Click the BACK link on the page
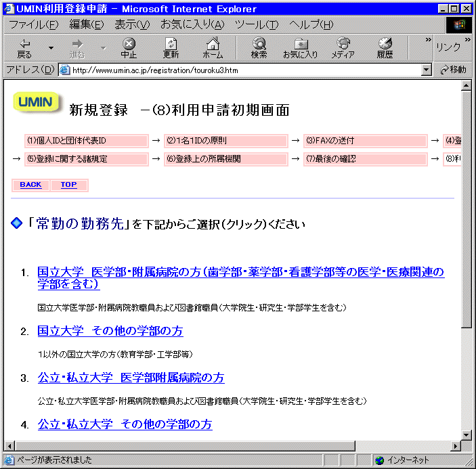476x469 pixels. pos(30,185)
